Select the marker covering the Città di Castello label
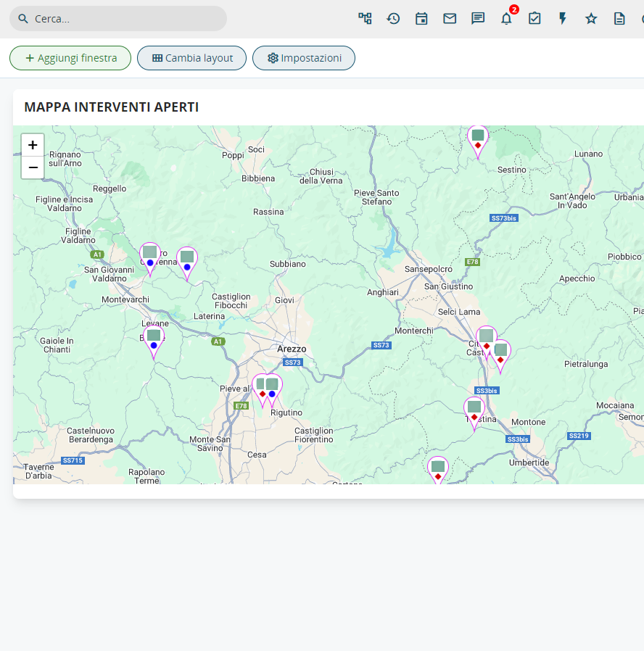Image resolution: width=644 pixels, height=651 pixels. coord(486,341)
